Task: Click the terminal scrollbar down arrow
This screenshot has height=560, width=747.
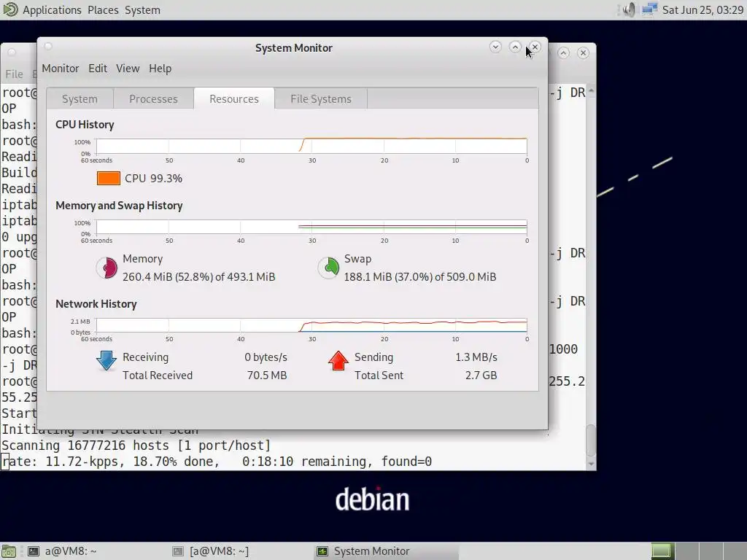Action: (x=591, y=464)
